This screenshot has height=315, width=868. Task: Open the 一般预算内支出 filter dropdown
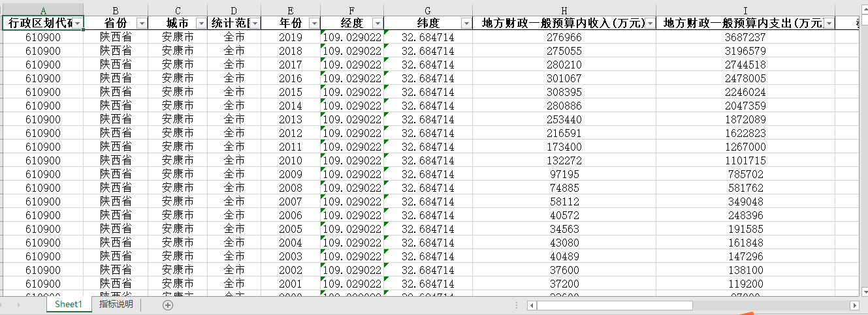(829, 23)
